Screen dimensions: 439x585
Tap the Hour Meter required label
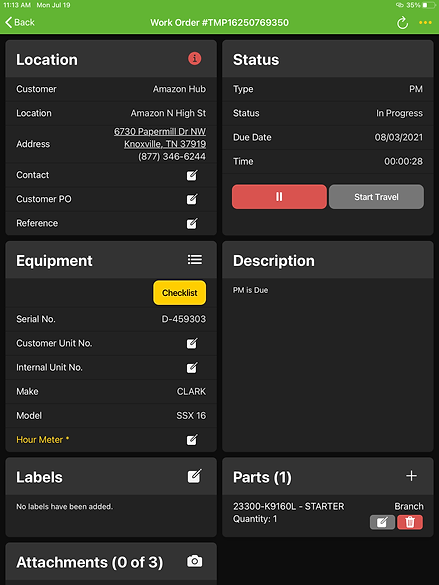(x=43, y=439)
